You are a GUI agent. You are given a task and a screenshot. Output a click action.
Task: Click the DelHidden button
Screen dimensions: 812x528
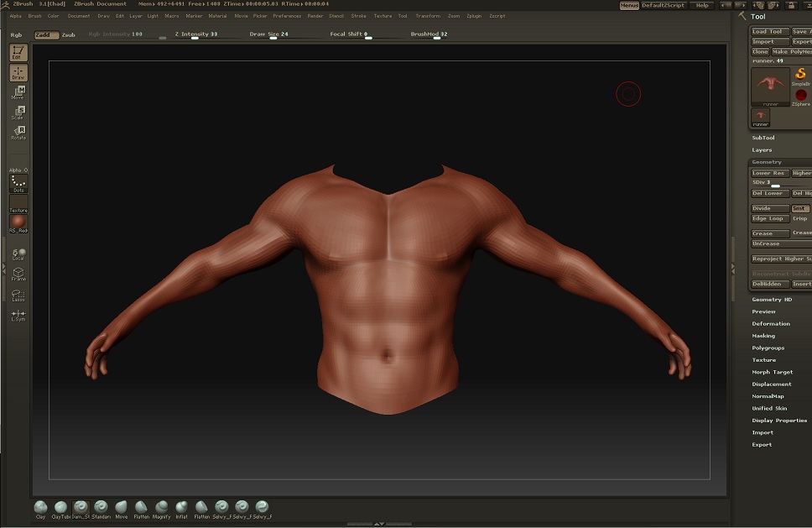pyautogui.click(x=770, y=284)
